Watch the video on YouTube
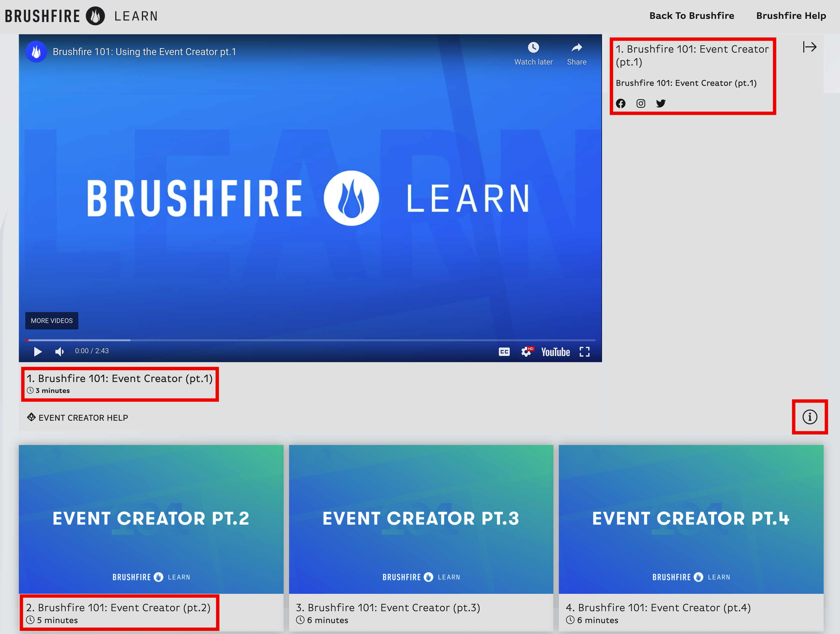840x634 pixels. (555, 352)
